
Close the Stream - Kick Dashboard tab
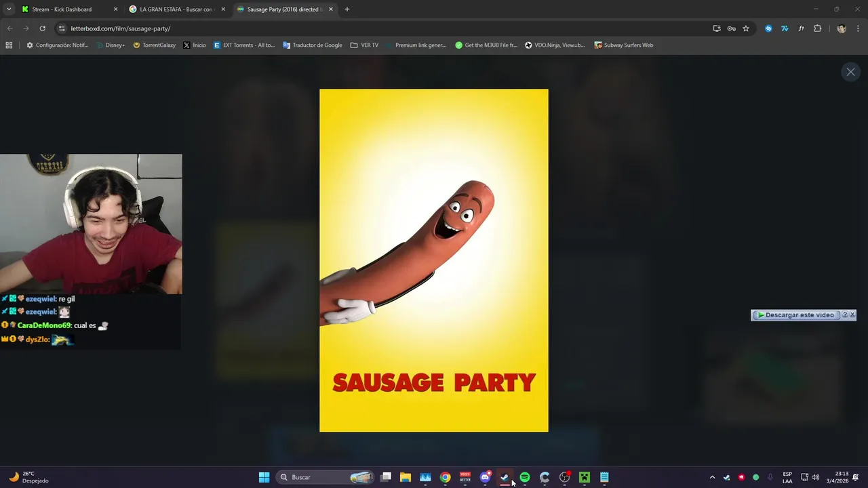[x=115, y=9]
